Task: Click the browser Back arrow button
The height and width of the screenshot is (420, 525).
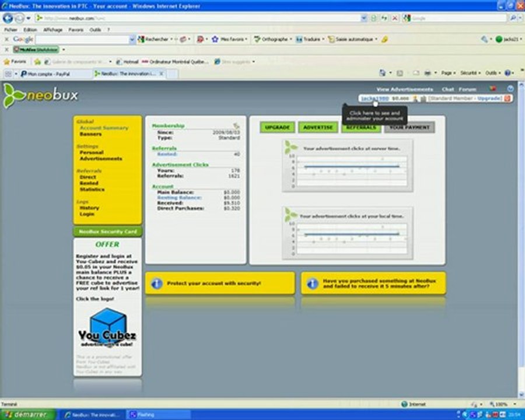Action: [x=8, y=18]
